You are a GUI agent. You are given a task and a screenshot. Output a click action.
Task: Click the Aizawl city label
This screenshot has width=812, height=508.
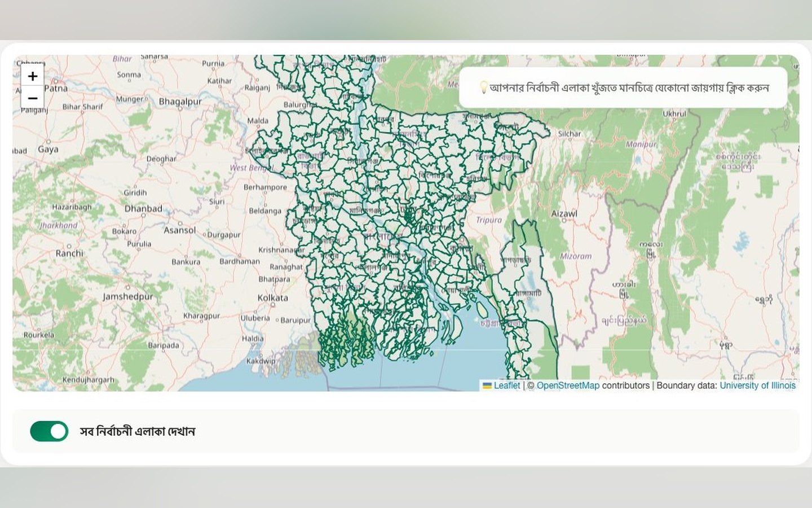click(x=564, y=214)
